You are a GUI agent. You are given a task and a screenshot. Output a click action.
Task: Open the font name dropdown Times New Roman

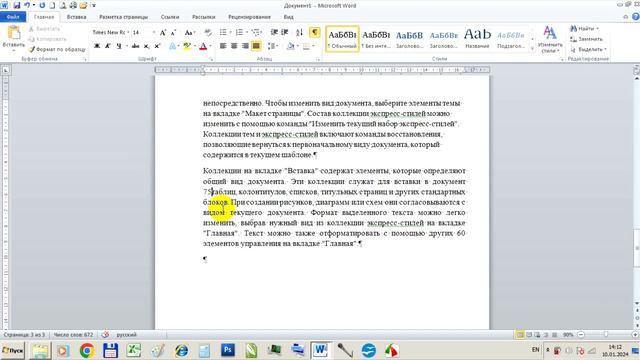pyautogui.click(x=128, y=32)
